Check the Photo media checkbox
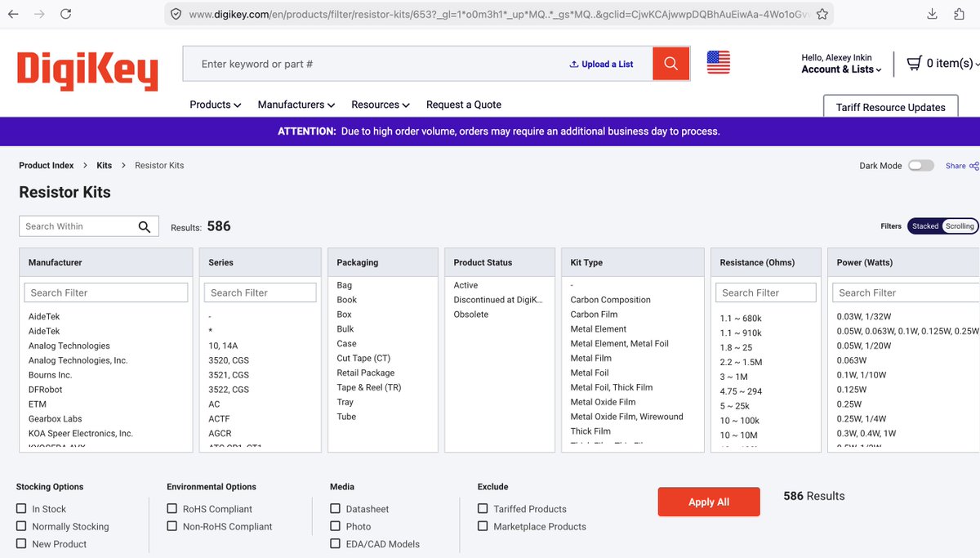980x558 pixels. 336,526
